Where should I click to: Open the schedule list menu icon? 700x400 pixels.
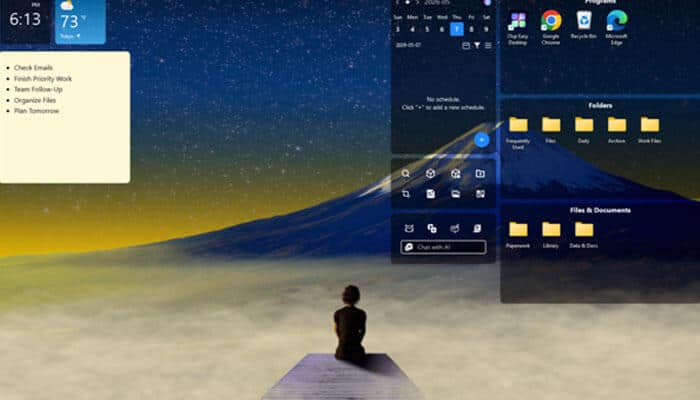(x=488, y=45)
